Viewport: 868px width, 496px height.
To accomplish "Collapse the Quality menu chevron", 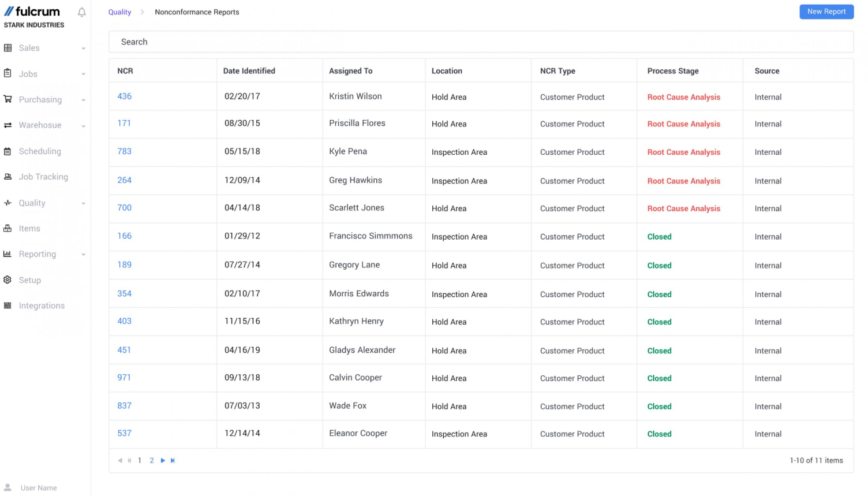I will (84, 203).
